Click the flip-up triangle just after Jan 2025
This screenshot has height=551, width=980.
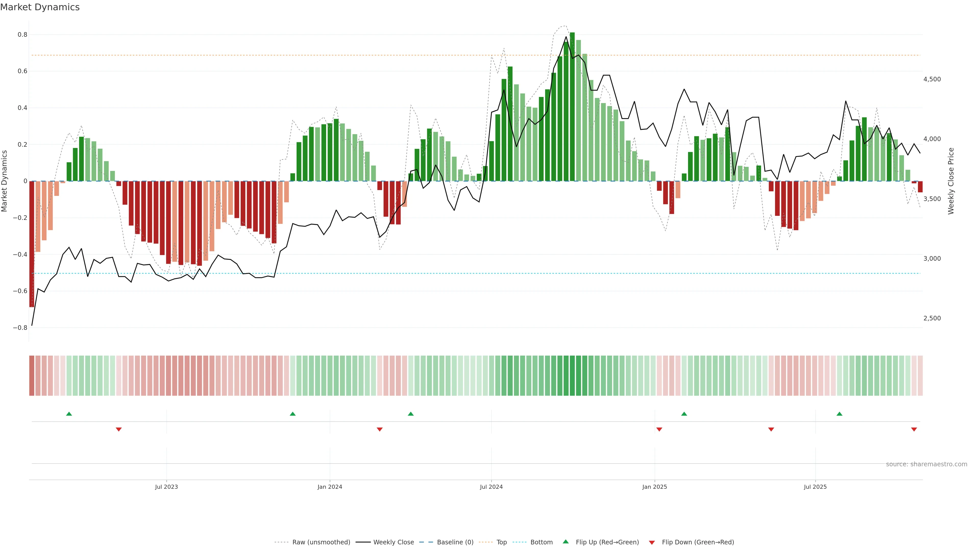click(x=684, y=414)
